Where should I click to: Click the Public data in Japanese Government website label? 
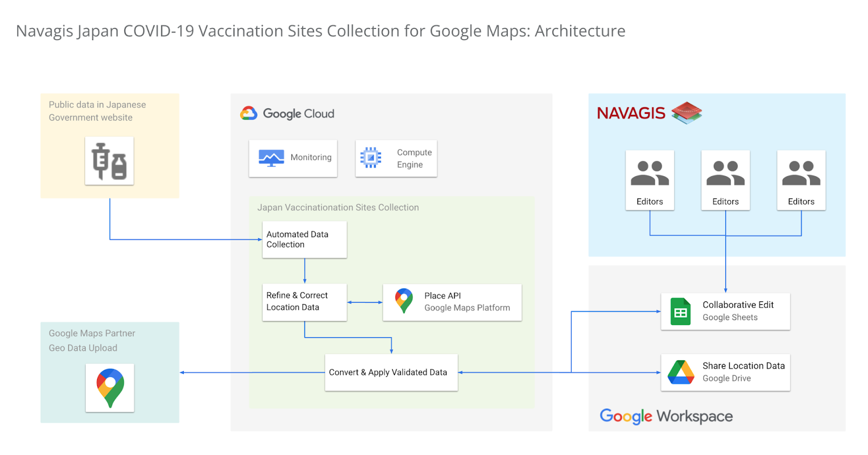pyautogui.click(x=97, y=111)
